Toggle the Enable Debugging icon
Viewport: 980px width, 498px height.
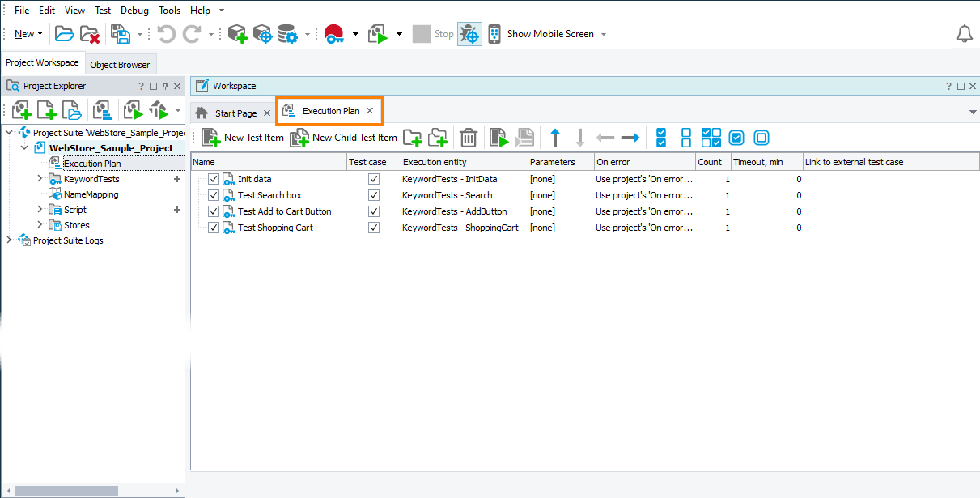point(469,33)
